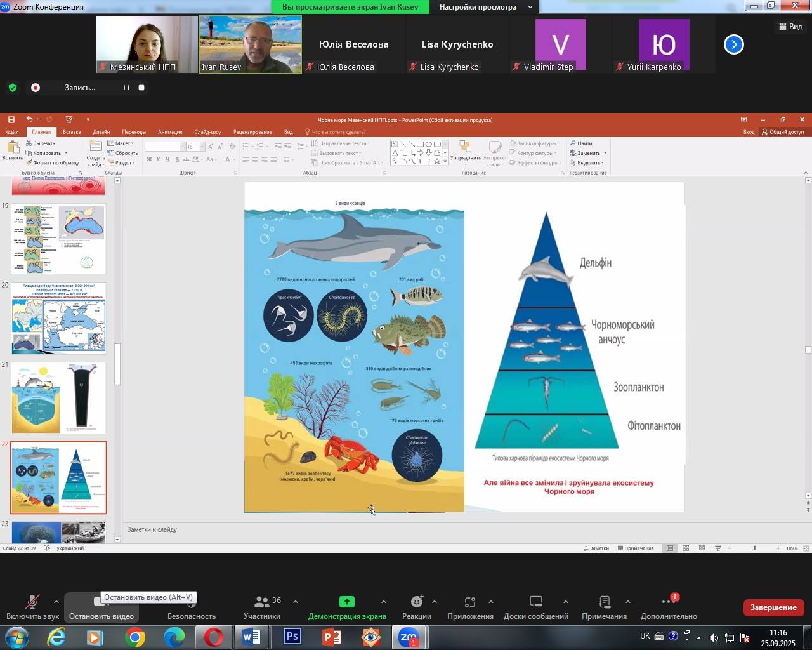Image resolution: width=812 pixels, height=650 pixels.
Task: Switch to the Вставка ribbon tab
Action: 72,132
